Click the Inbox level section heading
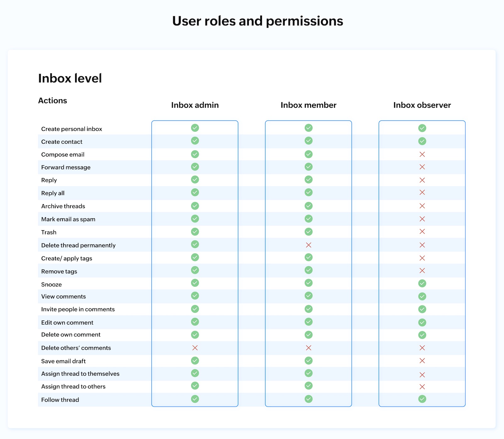The width and height of the screenshot is (504, 439). point(70,78)
